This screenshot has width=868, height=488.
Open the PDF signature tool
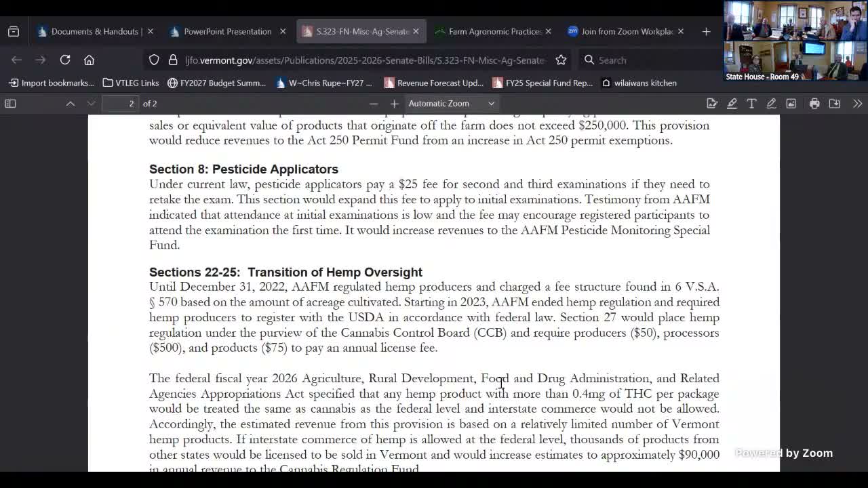pos(712,104)
